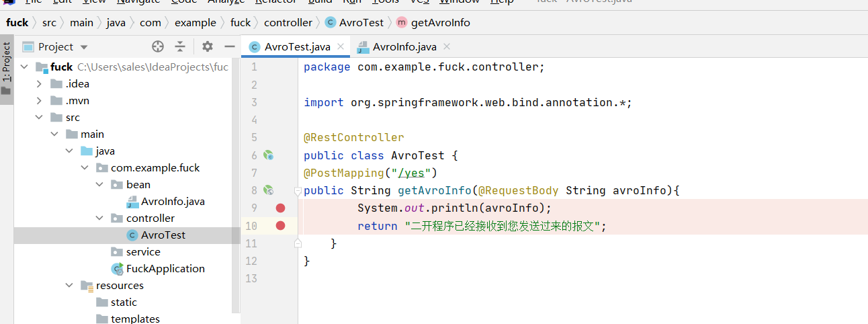Collapse the fuck project root node
The height and width of the screenshot is (324, 868).
[26, 67]
